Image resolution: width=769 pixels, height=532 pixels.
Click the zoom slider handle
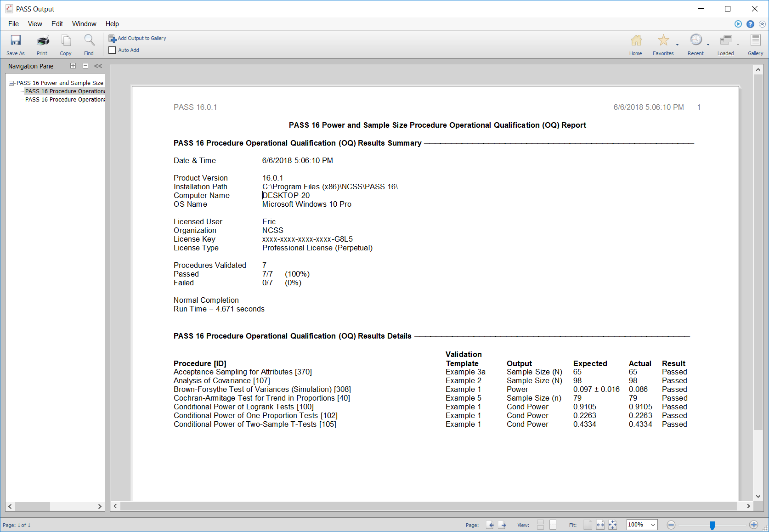[x=712, y=525]
